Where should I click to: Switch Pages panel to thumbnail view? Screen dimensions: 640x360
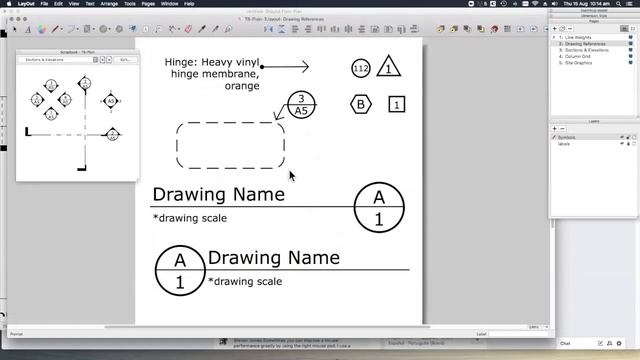point(633,29)
